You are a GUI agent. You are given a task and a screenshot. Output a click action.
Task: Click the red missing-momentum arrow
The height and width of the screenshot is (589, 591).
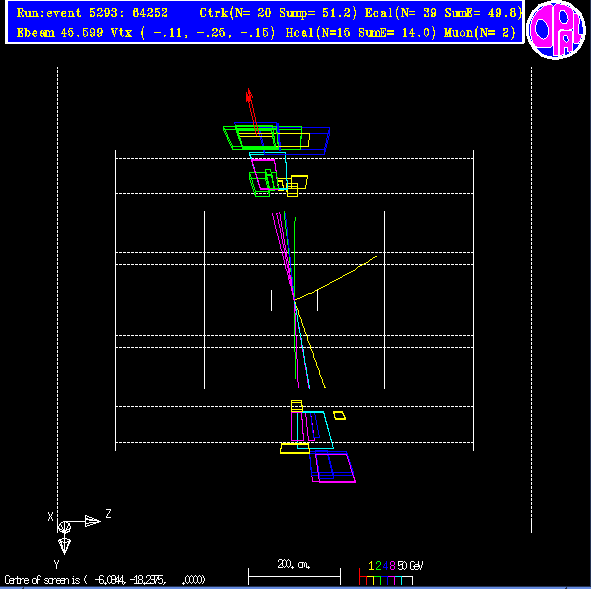[x=252, y=112]
